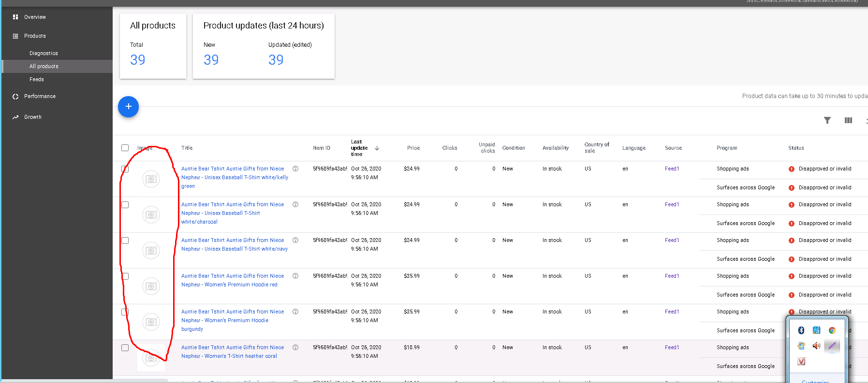The width and height of the screenshot is (868, 383).
Task: Open the column chooser icon
Action: (x=848, y=120)
